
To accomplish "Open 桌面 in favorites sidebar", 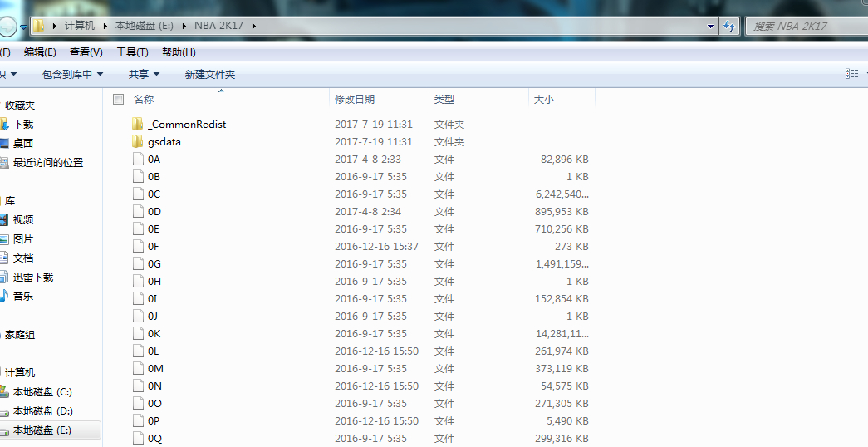I will click(23, 144).
